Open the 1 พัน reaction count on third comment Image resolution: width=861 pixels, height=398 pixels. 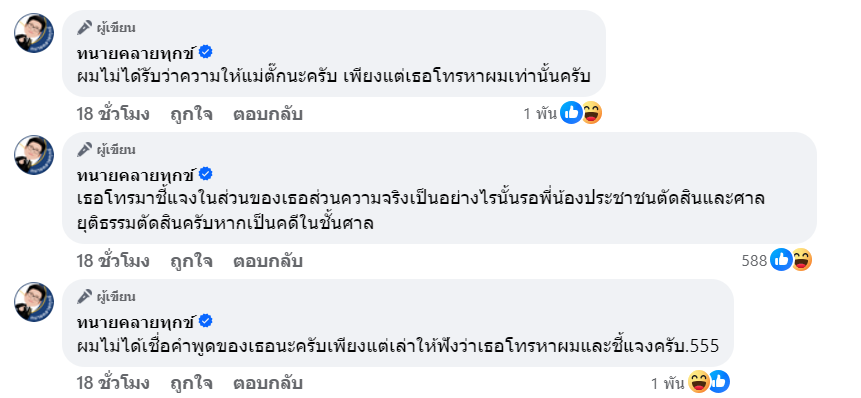click(x=668, y=383)
